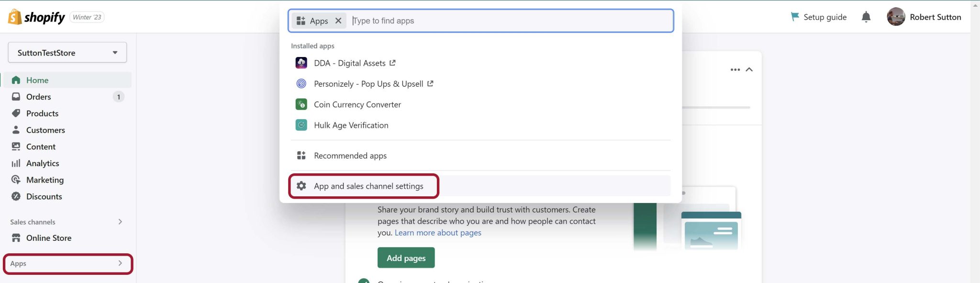The width and height of the screenshot is (980, 283).
Task: Click the Shopify logo
Action: 36,17
